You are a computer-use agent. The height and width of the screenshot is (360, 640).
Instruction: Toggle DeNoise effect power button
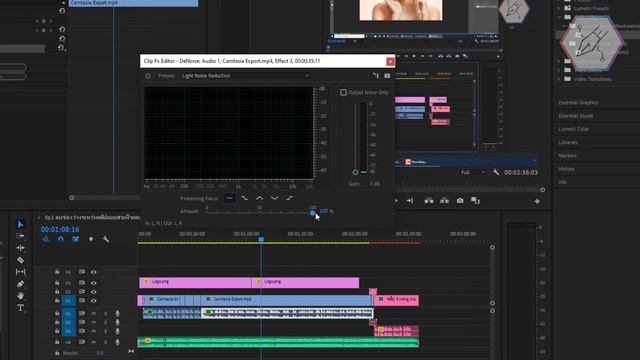tap(148, 76)
